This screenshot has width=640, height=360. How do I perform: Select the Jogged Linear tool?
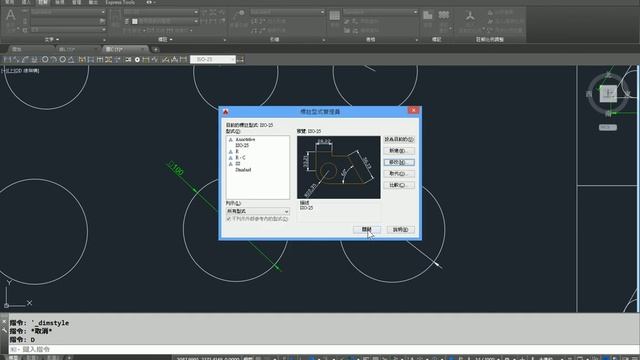point(155,60)
